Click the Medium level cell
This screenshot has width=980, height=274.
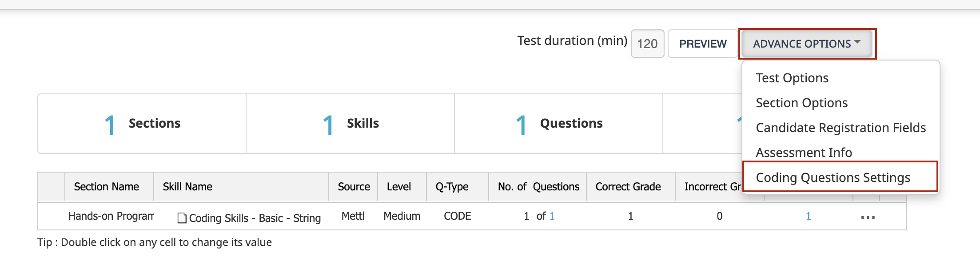402,216
